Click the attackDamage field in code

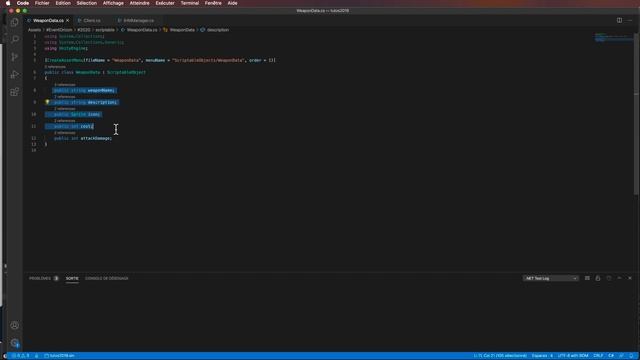[x=96, y=138]
